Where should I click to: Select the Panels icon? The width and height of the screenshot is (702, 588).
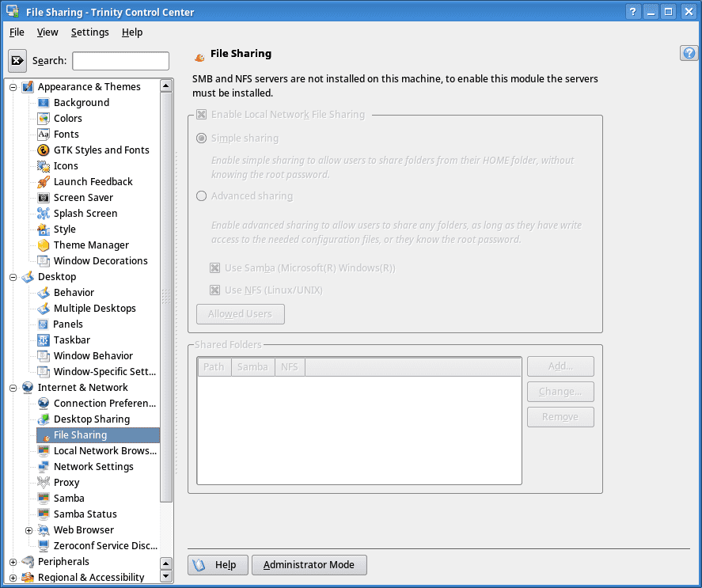(x=44, y=324)
